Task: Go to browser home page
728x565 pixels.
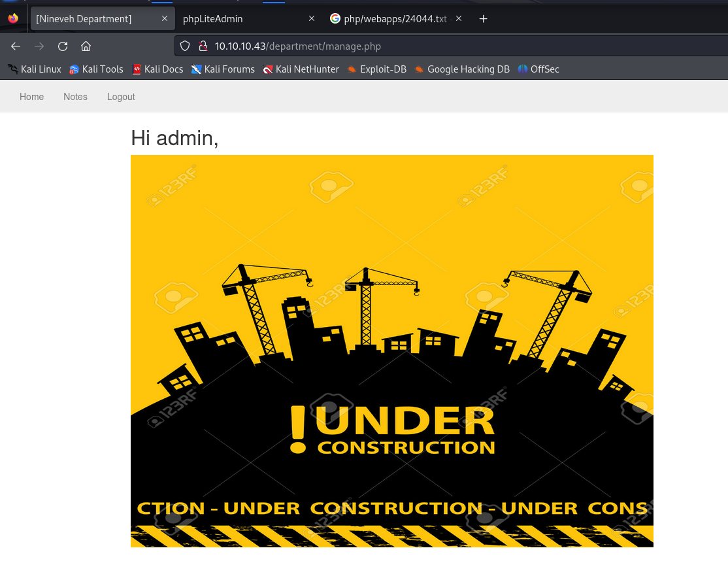Action: click(86, 46)
